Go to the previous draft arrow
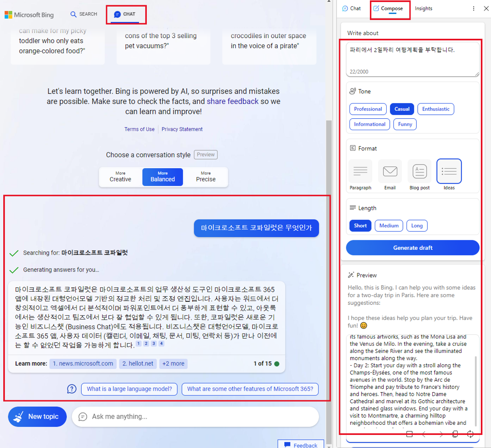 coord(424,434)
